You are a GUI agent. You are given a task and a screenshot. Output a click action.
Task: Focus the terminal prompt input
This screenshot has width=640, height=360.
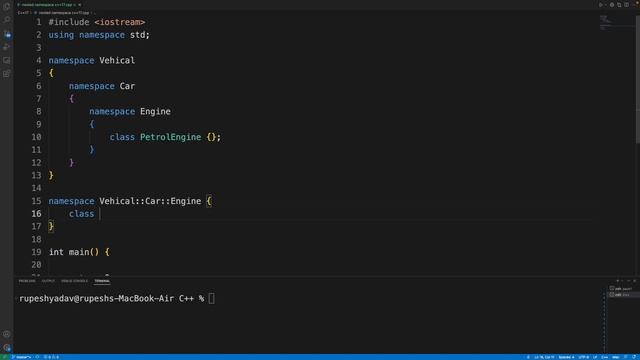pos(211,298)
